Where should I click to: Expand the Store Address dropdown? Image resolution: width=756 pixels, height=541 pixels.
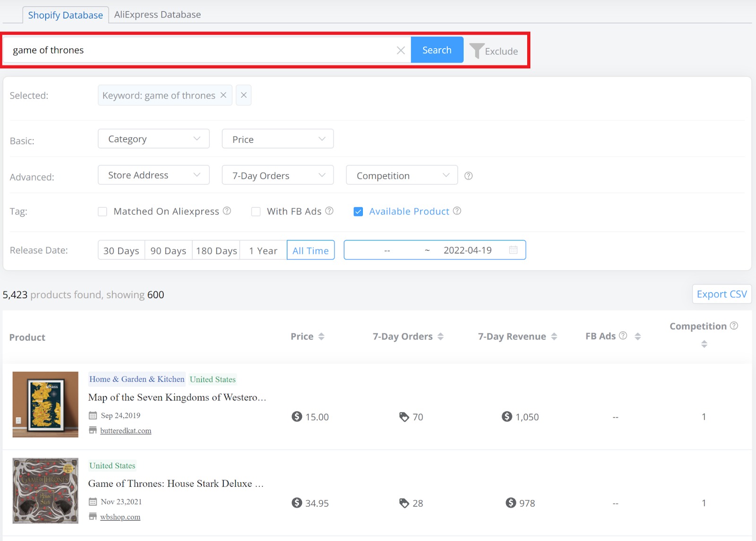(x=153, y=175)
